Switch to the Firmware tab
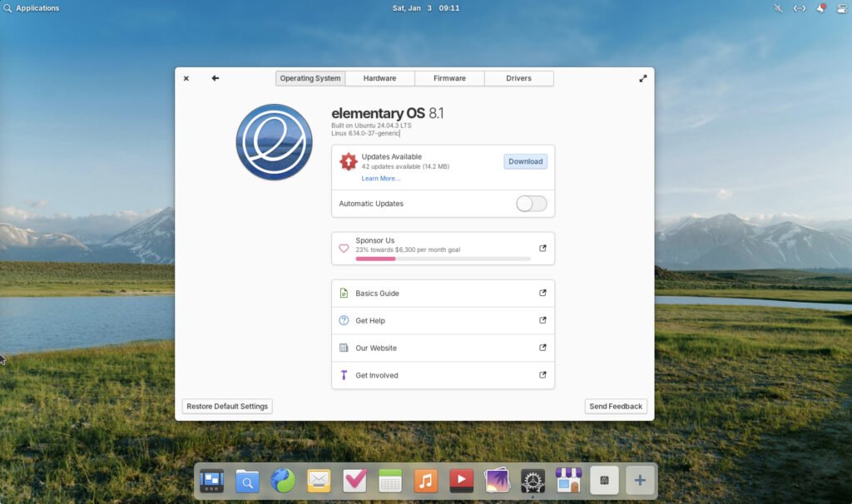Screen dimensions: 852x504 (x=449, y=77)
